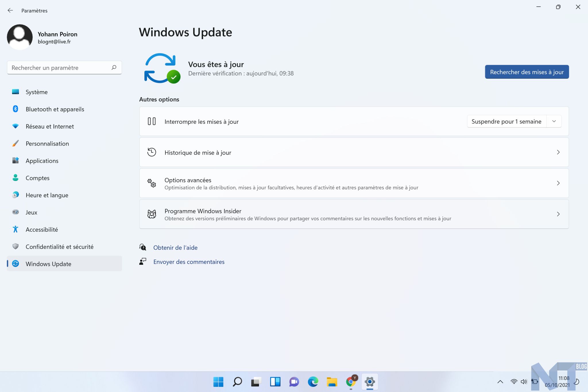Image resolution: width=588 pixels, height=392 pixels.
Task: Click the Bluetooth et appareils icon
Action: [16, 109]
